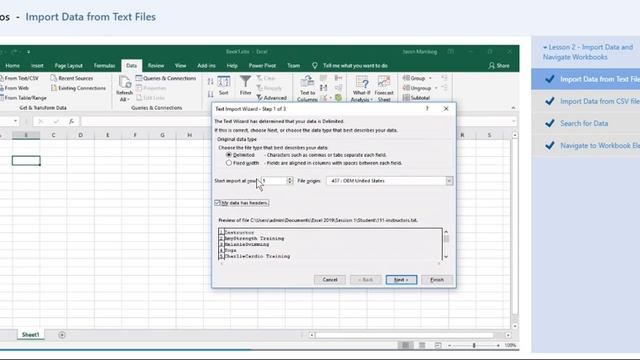Screen dimensions: 640x360
Task: Click the Tell me what you want field
Action: [x=355, y=65]
